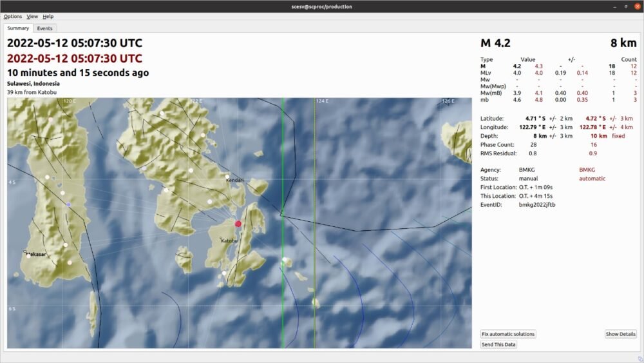Click the Fix automatic solutions button
This screenshot has height=363, width=644.
tap(508, 334)
